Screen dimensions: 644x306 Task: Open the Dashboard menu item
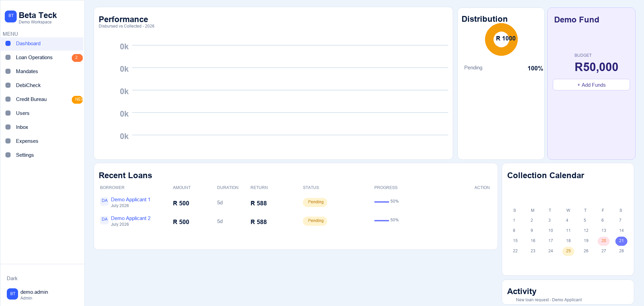pos(42,44)
